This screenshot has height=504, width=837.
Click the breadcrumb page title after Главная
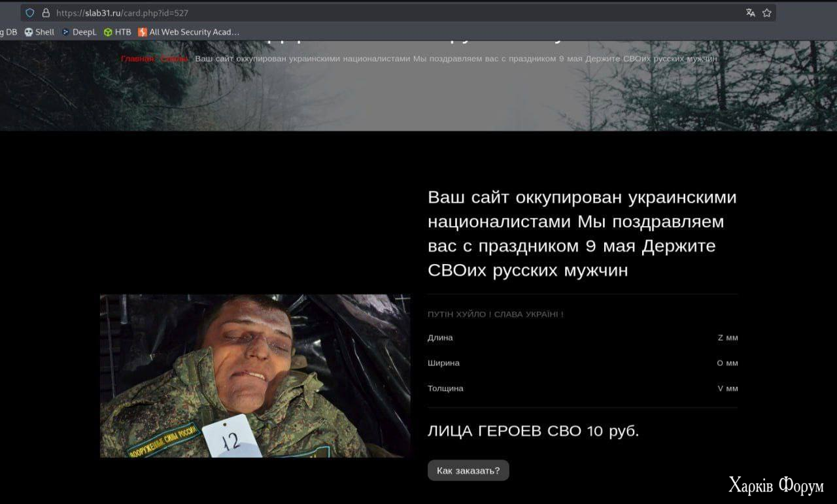(x=456, y=59)
